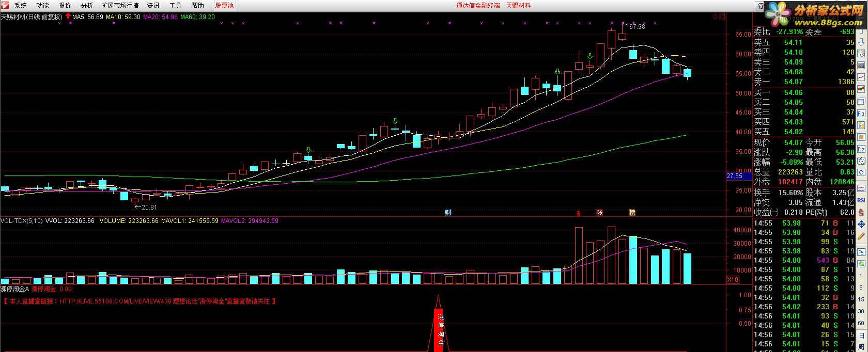Click the wavy indicator-line icon in sidebar
Screen dimensions: 868x352
coord(861,188)
